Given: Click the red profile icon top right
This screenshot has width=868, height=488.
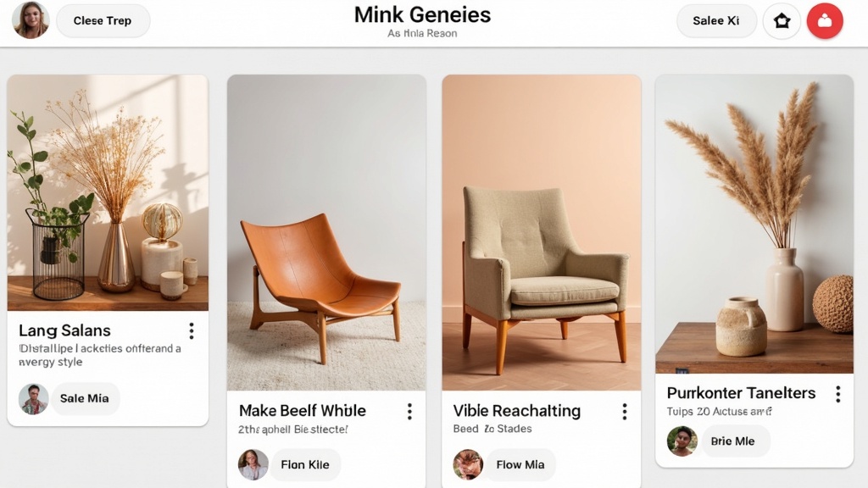Looking at the screenshot, I should point(823,20).
